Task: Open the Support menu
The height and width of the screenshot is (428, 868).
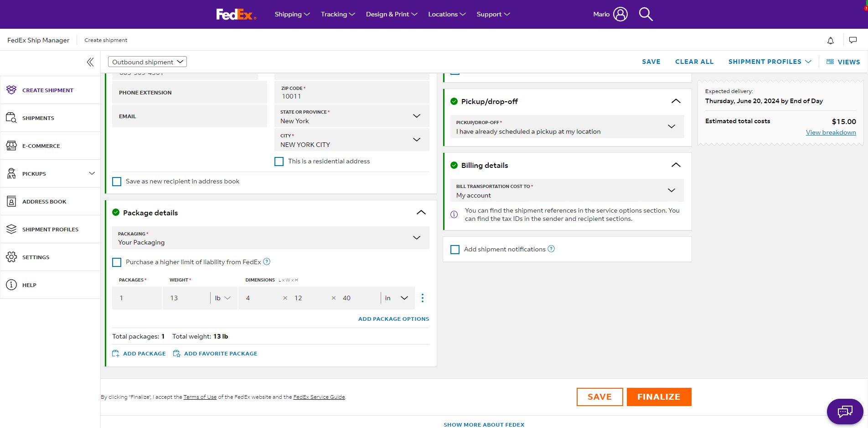Action: pos(493,14)
